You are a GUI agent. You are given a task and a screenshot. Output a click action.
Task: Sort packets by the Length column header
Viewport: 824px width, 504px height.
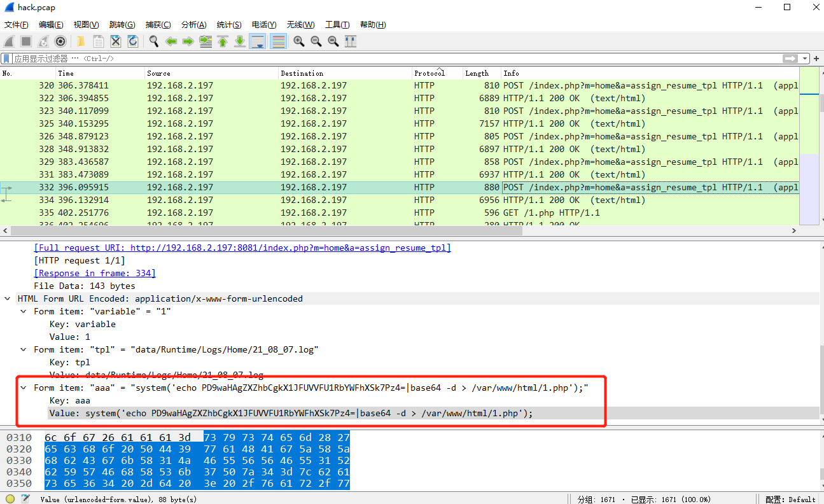pos(482,73)
